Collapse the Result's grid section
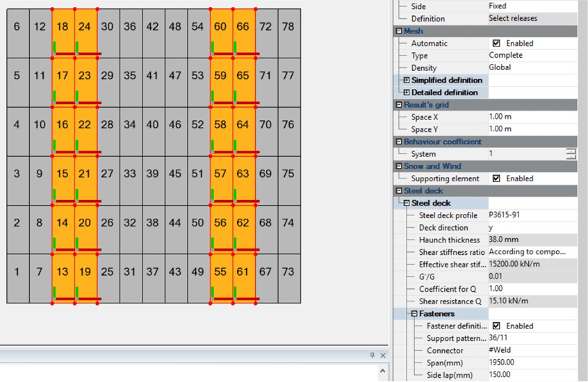The image size is (588, 382). 398,105
